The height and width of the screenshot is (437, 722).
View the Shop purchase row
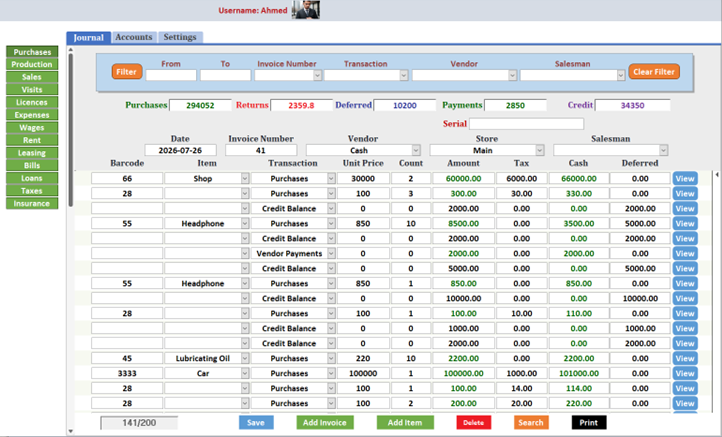click(685, 178)
